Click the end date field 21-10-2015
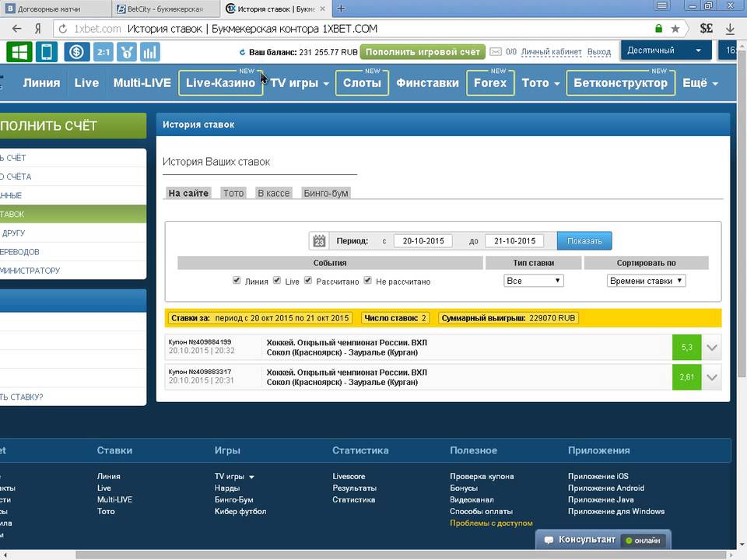Image resolution: width=747 pixels, height=560 pixels. tap(514, 241)
